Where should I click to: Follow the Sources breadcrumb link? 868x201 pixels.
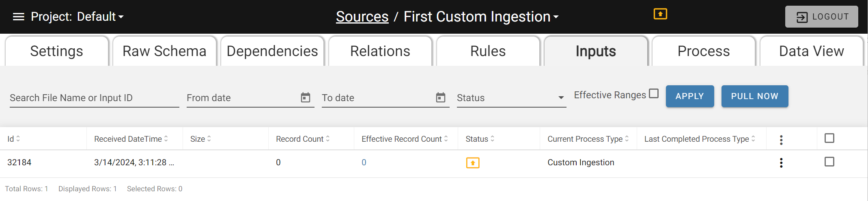pos(362,17)
